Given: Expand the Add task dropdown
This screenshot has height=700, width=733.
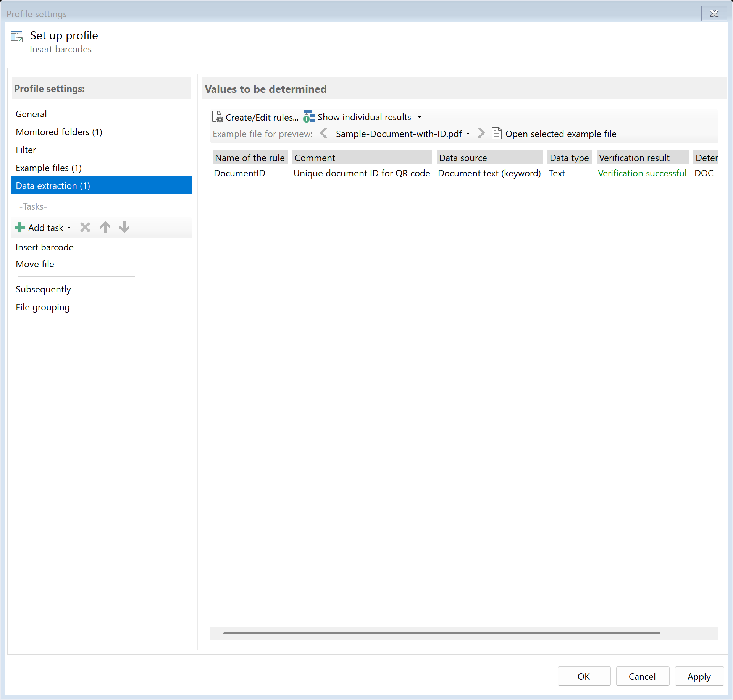Looking at the screenshot, I should pos(69,227).
